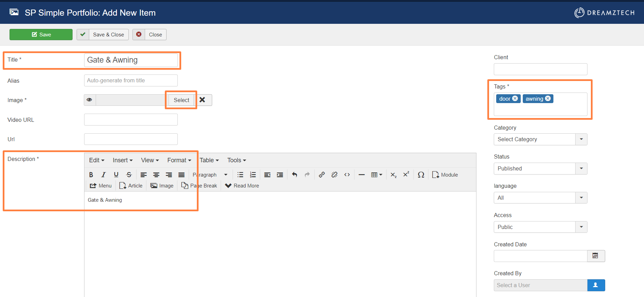644x297 pixels.
Task: Preview image using the eye icon
Action: 90,100
